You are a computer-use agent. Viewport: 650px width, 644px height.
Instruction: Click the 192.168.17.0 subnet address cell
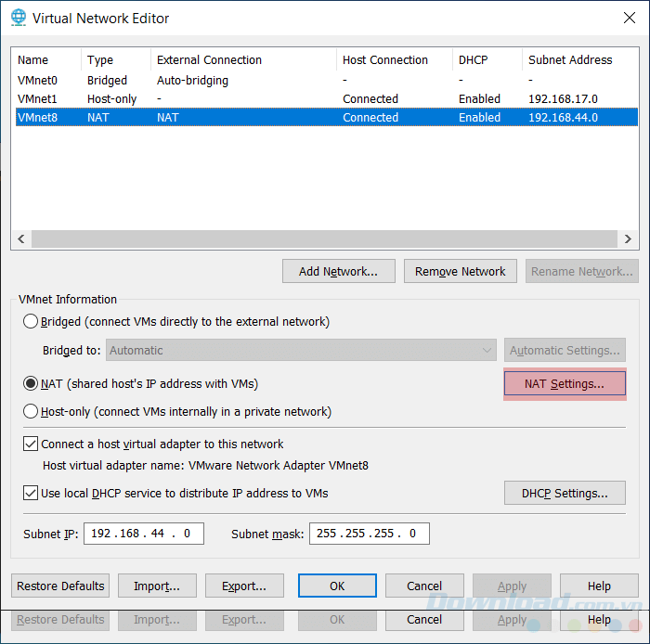coord(563,99)
